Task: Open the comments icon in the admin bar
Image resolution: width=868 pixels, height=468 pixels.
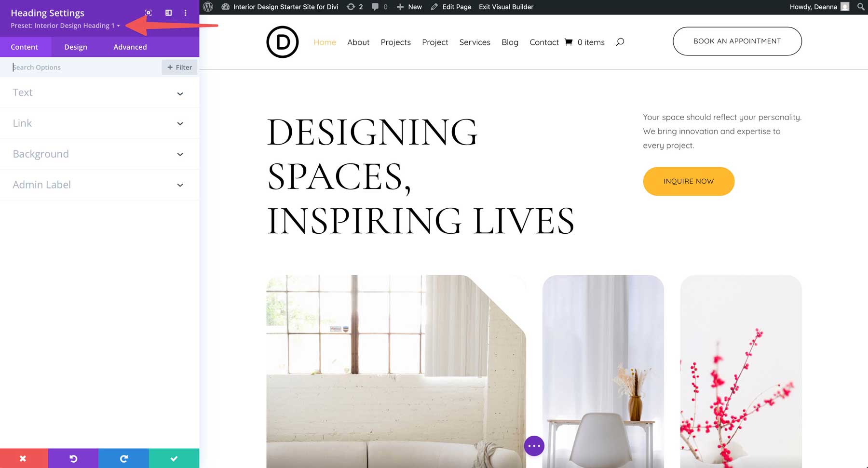Action: 376,7
